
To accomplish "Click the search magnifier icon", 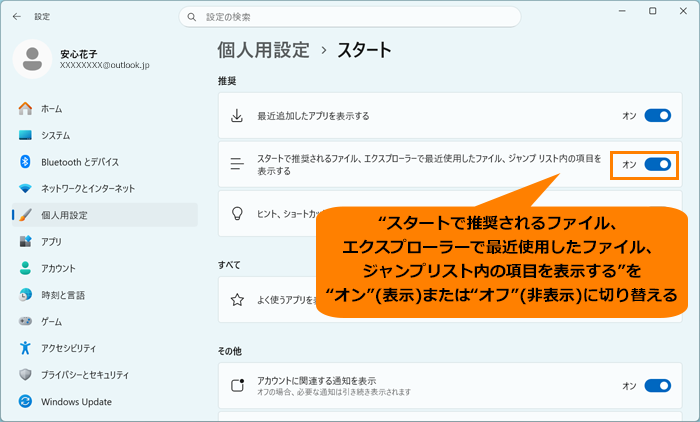I will tap(192, 17).
